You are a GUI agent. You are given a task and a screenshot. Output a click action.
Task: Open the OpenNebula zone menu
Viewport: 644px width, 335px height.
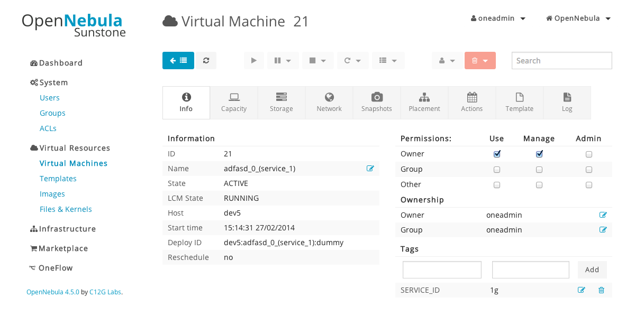(x=578, y=18)
